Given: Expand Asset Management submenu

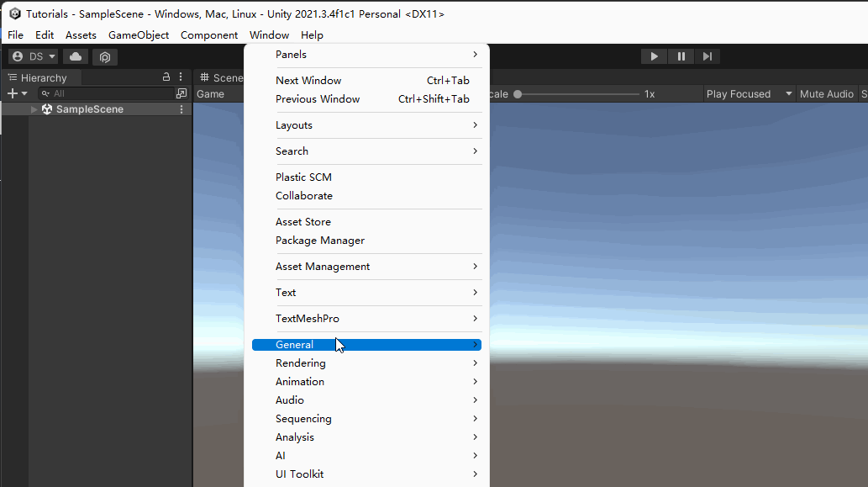Looking at the screenshot, I should [x=366, y=267].
